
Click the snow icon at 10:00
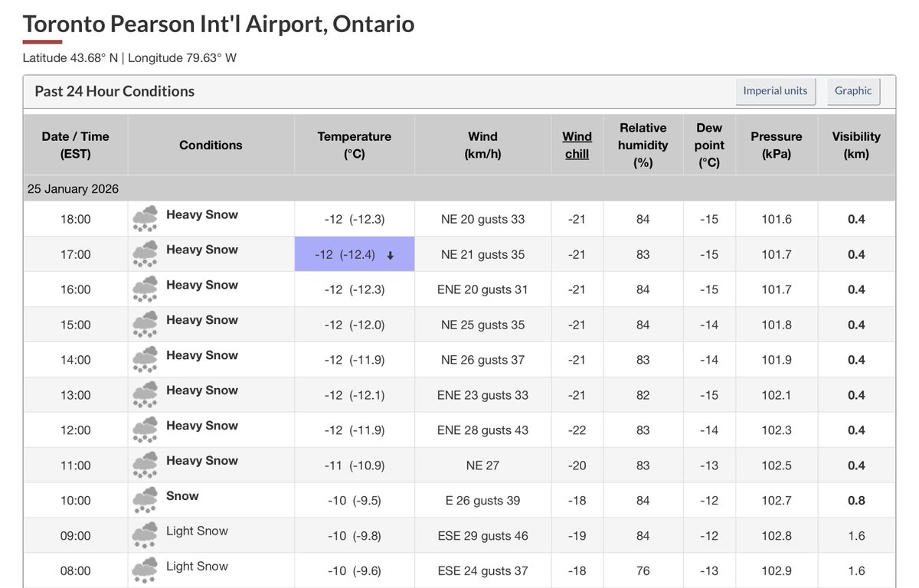145,500
